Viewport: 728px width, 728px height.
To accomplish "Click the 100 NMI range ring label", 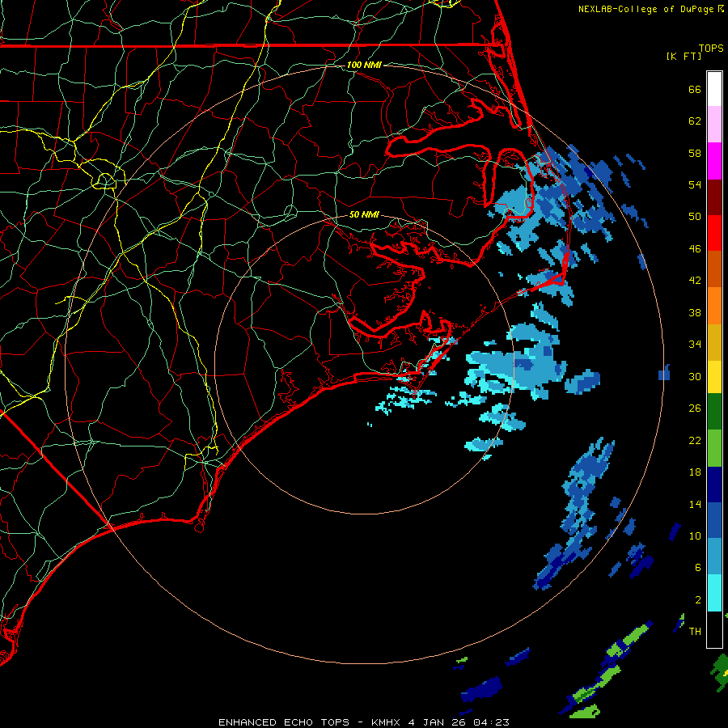I will coord(364,65).
